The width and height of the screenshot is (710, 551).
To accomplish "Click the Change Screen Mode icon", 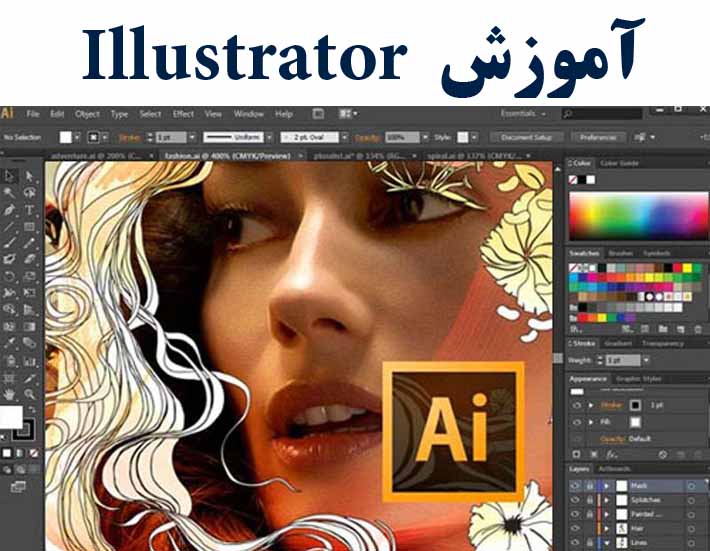I will pos(18,487).
